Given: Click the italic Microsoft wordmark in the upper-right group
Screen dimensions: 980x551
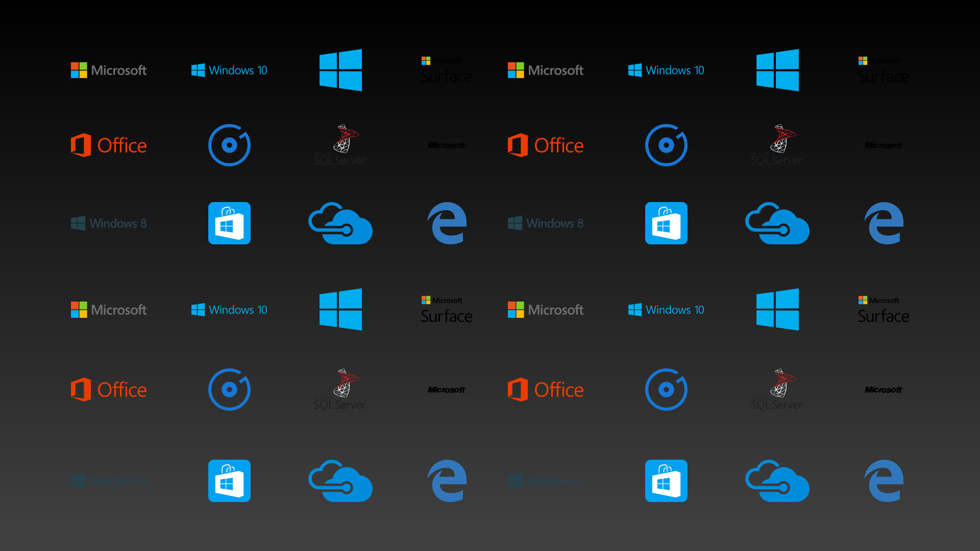Looking at the screenshot, I should 884,145.
